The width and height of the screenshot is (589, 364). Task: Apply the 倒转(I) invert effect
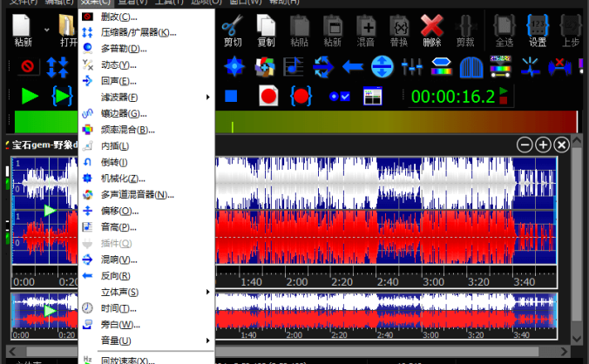click(146, 162)
